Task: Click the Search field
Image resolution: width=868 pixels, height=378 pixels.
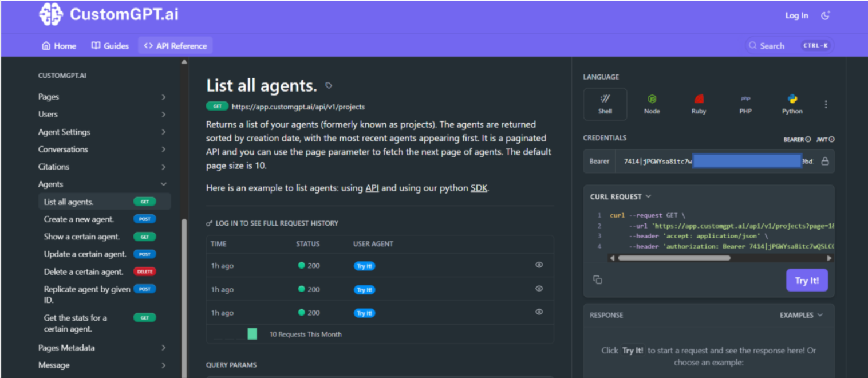Action: click(789, 46)
